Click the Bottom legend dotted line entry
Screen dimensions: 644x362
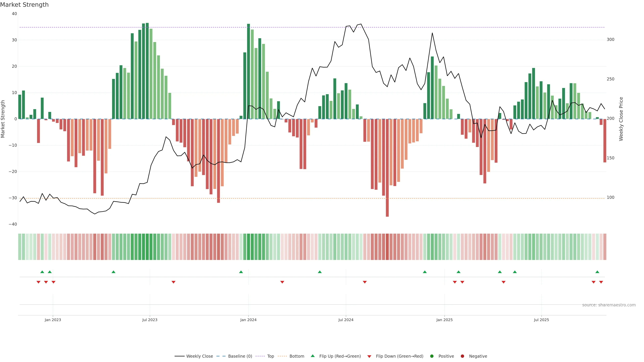click(x=282, y=356)
